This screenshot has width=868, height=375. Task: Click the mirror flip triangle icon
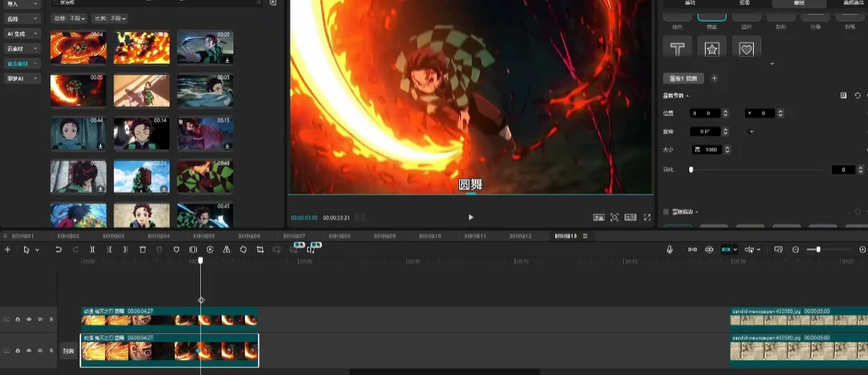[x=227, y=250]
